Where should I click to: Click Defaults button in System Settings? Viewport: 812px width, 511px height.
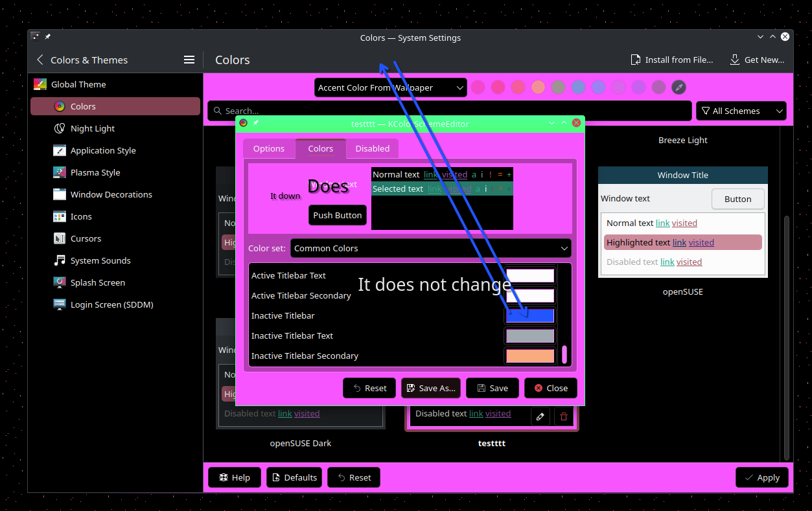pos(294,477)
